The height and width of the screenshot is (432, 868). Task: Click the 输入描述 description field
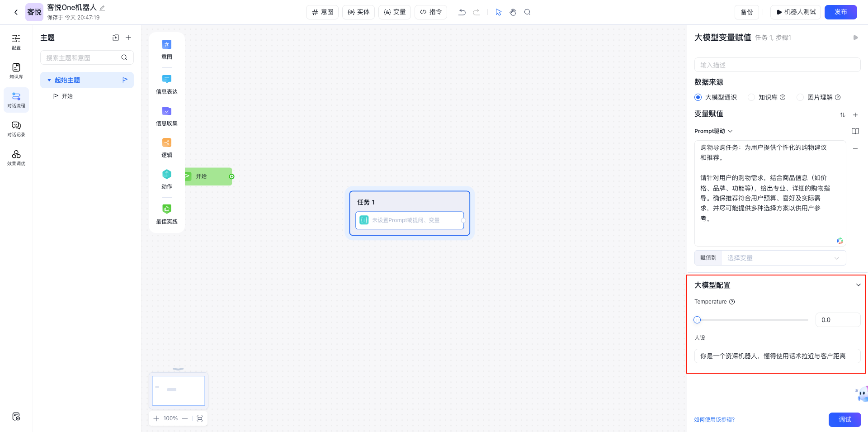777,65
